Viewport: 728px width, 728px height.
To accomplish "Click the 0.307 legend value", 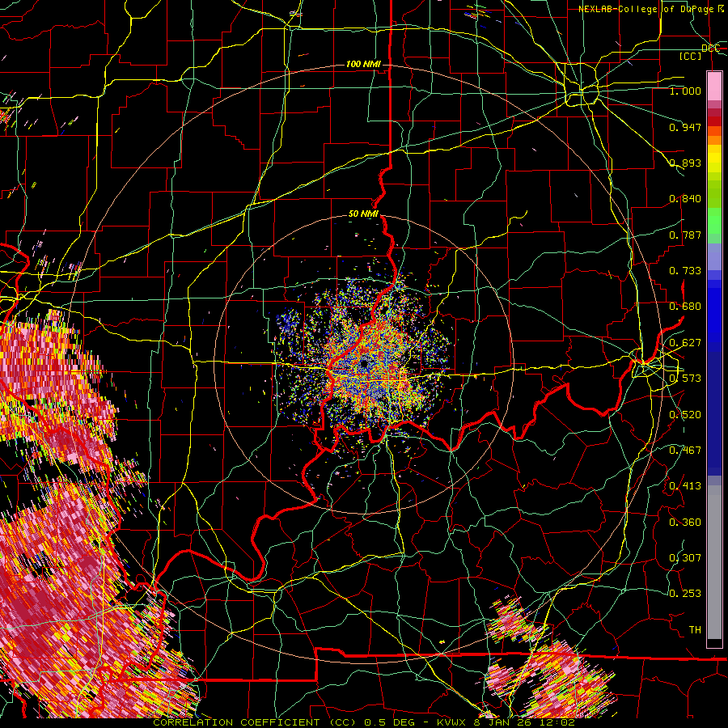I will [685, 558].
